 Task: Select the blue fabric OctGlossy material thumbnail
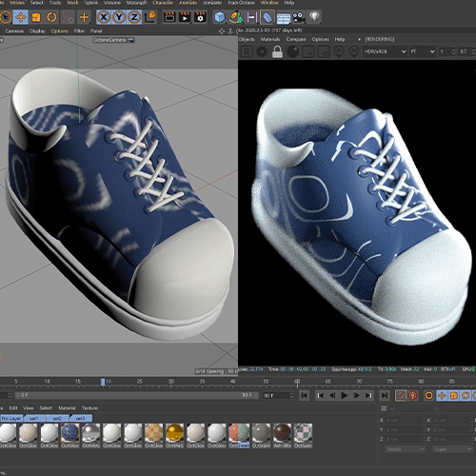70,432
